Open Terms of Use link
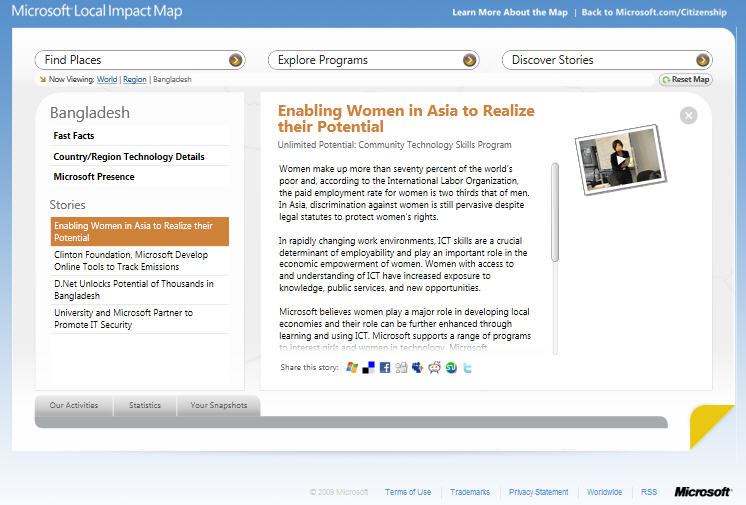This screenshot has width=746, height=505. click(x=408, y=492)
